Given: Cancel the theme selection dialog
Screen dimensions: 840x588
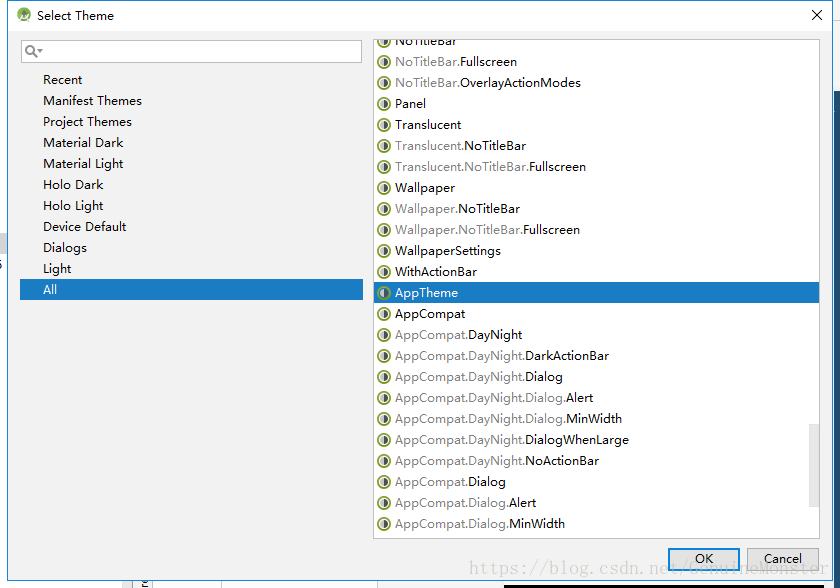Looking at the screenshot, I should tap(782, 559).
